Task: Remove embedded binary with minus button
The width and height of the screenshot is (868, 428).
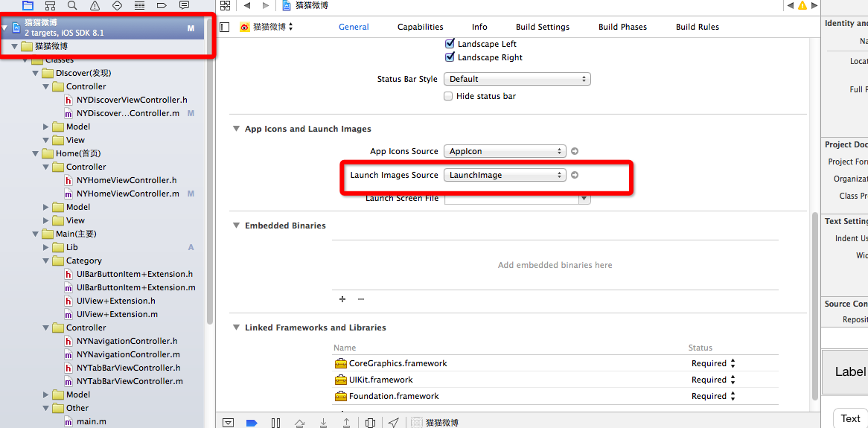Action: 361,299
